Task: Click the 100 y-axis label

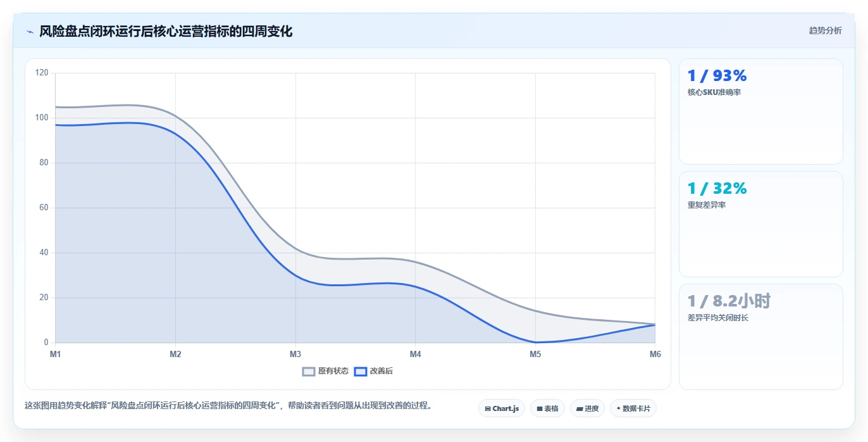Action: [42, 118]
